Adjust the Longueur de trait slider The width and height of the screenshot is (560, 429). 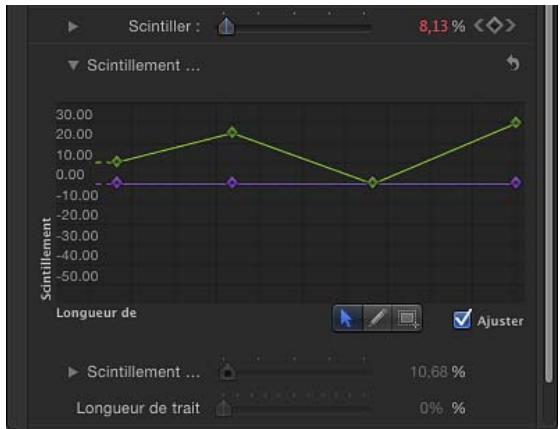click(224, 408)
